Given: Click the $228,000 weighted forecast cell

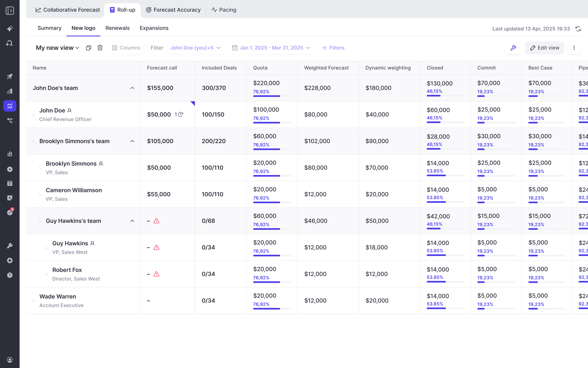Looking at the screenshot, I should (317, 88).
